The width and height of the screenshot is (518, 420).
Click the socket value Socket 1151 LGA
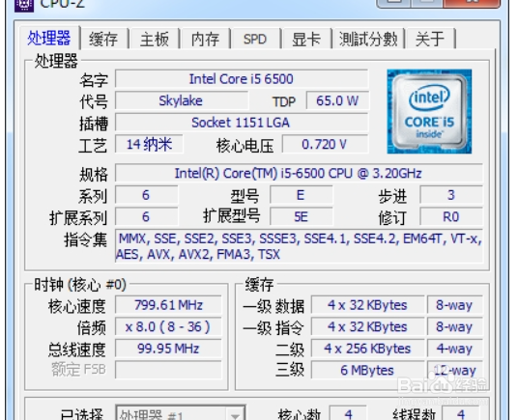[242, 123]
